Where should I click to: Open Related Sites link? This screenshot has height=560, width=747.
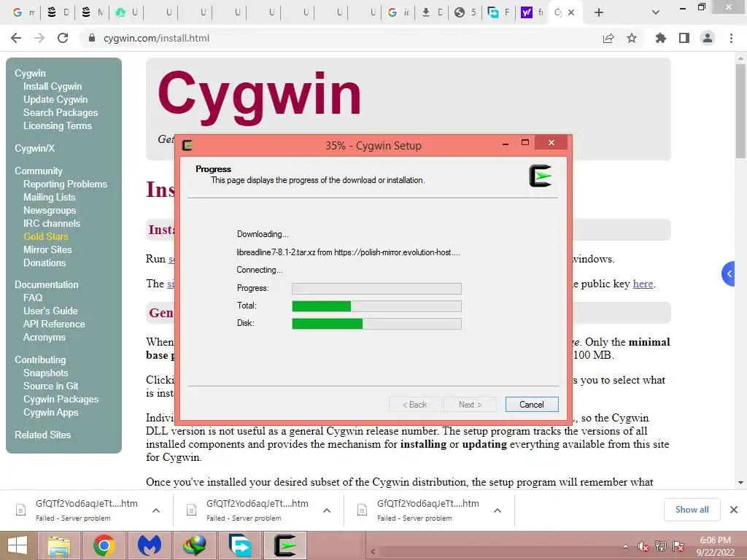(x=43, y=435)
